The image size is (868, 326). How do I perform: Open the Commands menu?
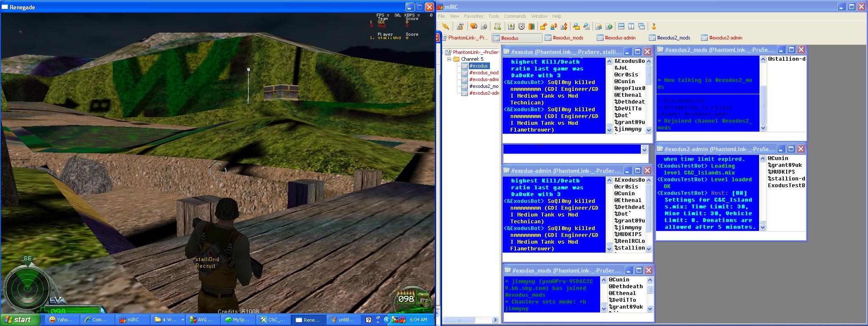pos(515,16)
